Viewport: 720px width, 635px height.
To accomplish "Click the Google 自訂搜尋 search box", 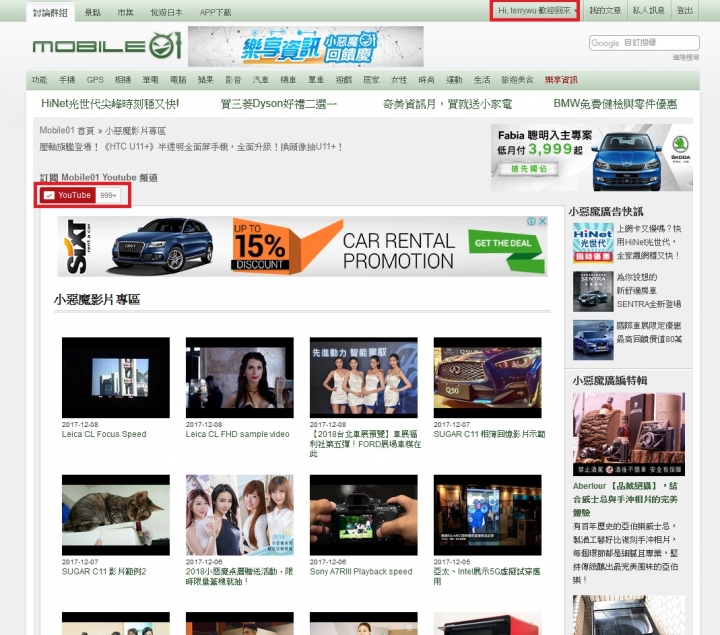I will click(644, 43).
